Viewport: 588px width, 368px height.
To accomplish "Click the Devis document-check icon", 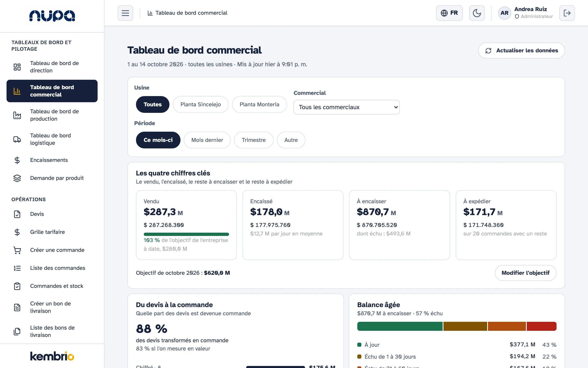I will [x=17, y=214].
